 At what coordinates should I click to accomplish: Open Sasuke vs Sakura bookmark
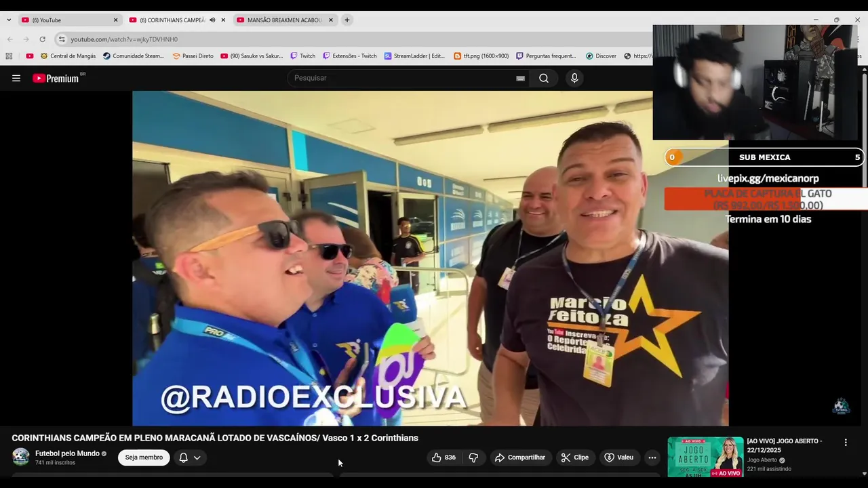point(252,56)
